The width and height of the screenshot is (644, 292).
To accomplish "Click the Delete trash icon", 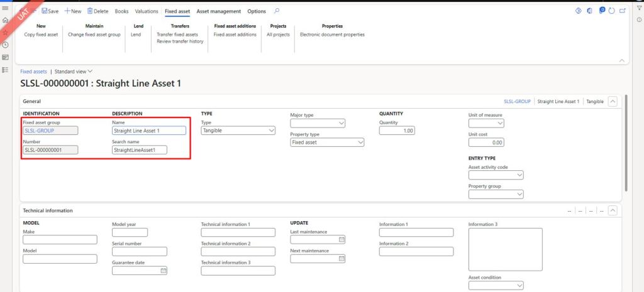I will (90, 11).
